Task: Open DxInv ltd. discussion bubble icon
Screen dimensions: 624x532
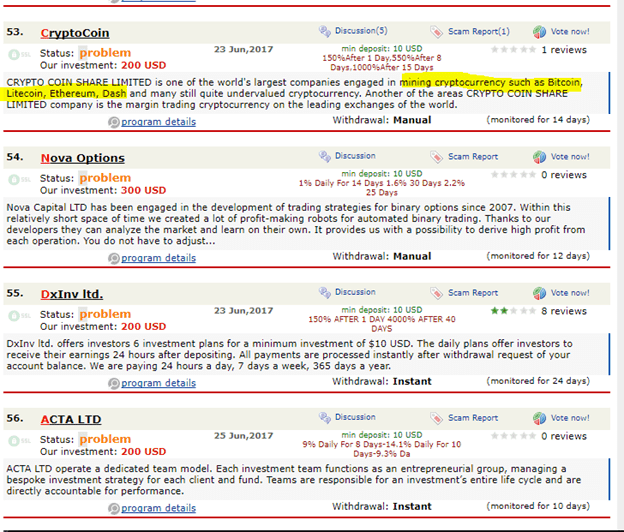Action: click(x=325, y=292)
